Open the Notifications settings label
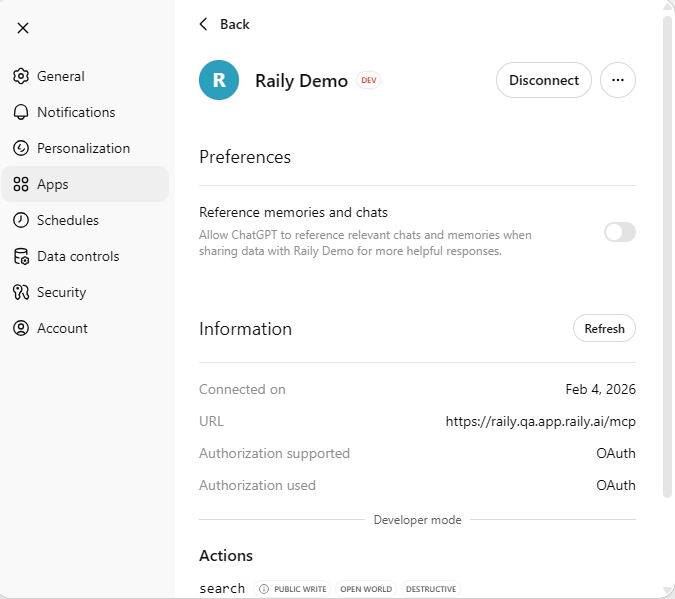 click(76, 112)
